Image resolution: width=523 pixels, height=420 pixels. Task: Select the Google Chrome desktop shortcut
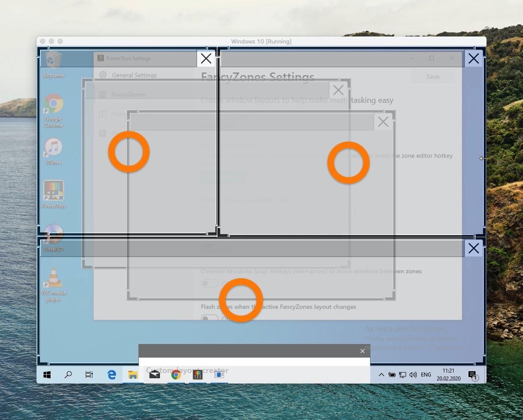tap(53, 111)
